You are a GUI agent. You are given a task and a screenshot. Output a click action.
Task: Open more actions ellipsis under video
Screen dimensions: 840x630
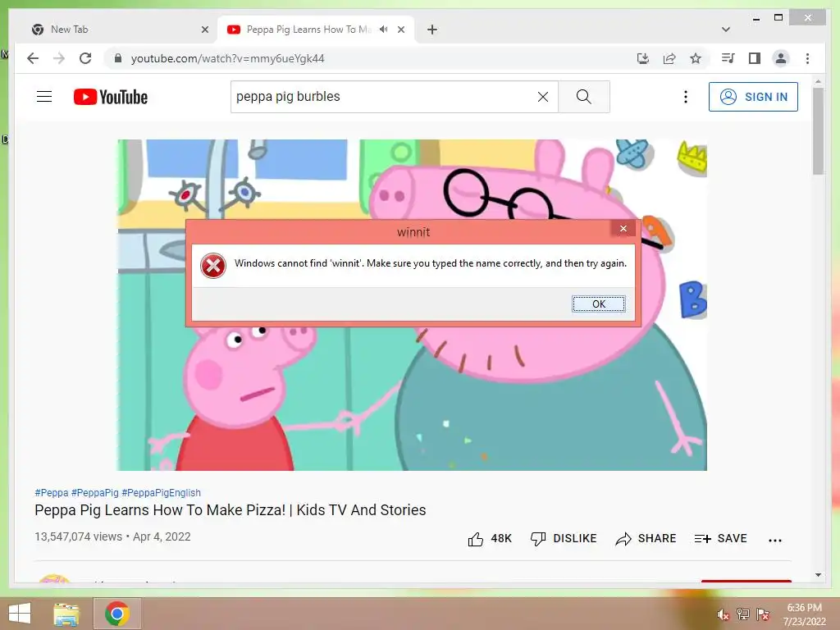pos(774,540)
